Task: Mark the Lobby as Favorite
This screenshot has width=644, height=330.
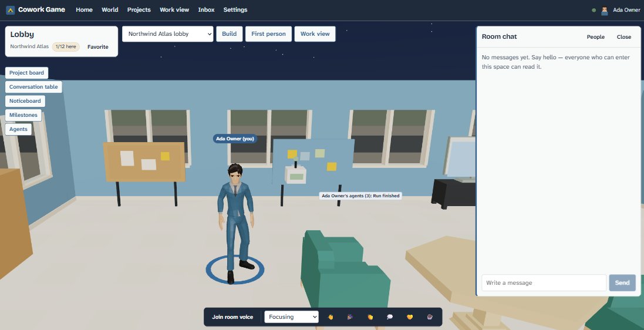Action: tap(98, 47)
